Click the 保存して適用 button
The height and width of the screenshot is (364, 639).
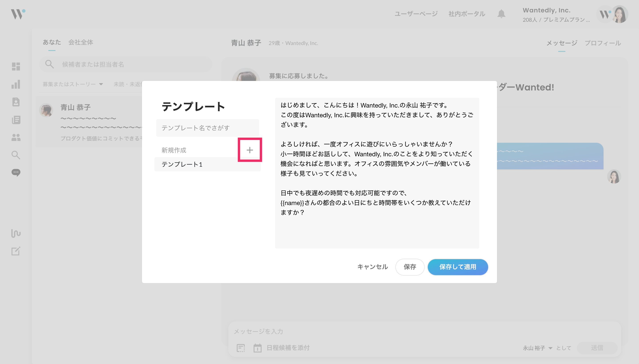(458, 267)
